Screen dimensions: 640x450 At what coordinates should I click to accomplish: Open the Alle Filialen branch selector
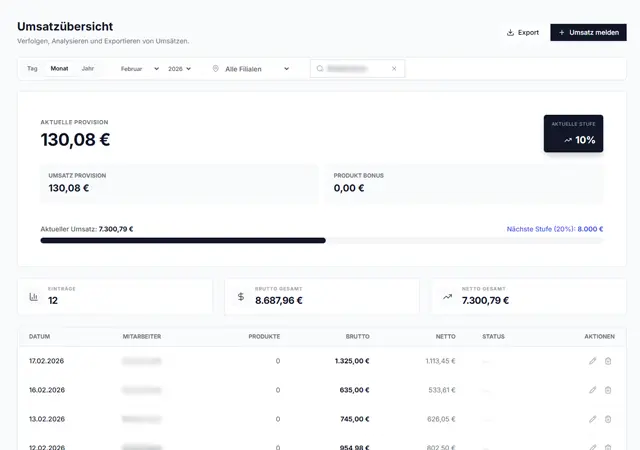click(251, 69)
